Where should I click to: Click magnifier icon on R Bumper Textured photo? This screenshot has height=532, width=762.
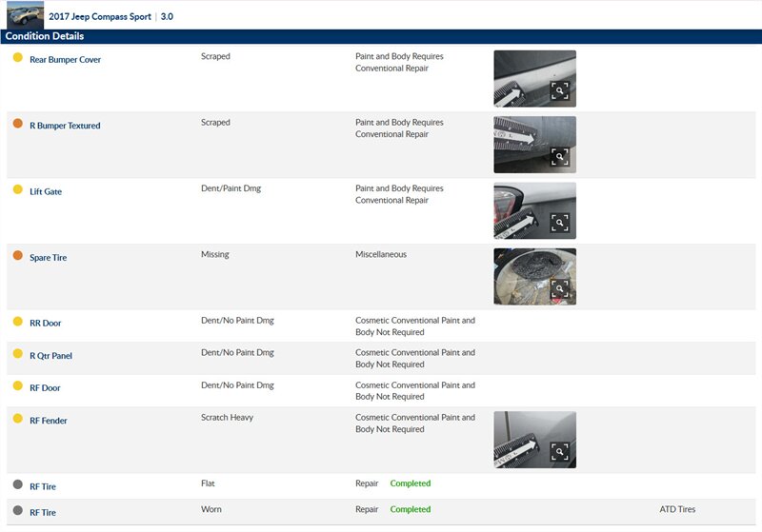pos(559,157)
